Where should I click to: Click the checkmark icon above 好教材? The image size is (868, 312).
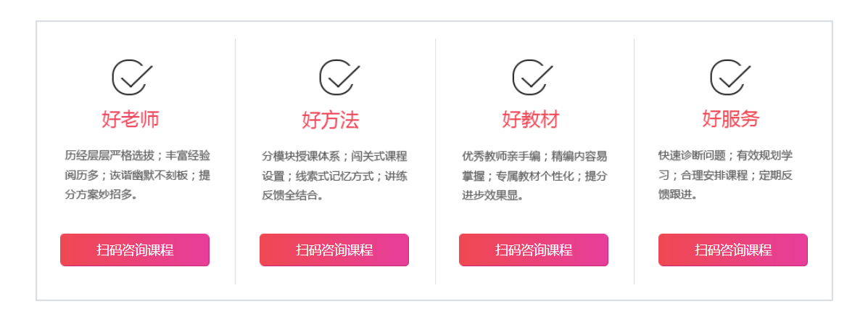click(532, 77)
